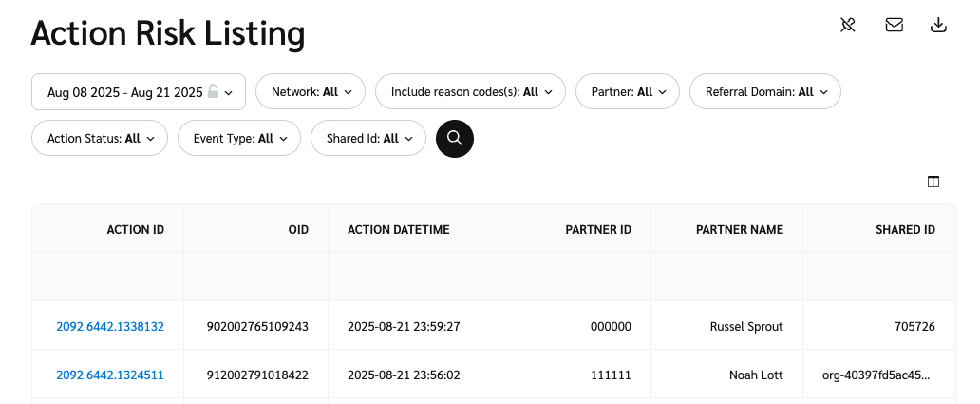Click the lock icon in date range

214,92
